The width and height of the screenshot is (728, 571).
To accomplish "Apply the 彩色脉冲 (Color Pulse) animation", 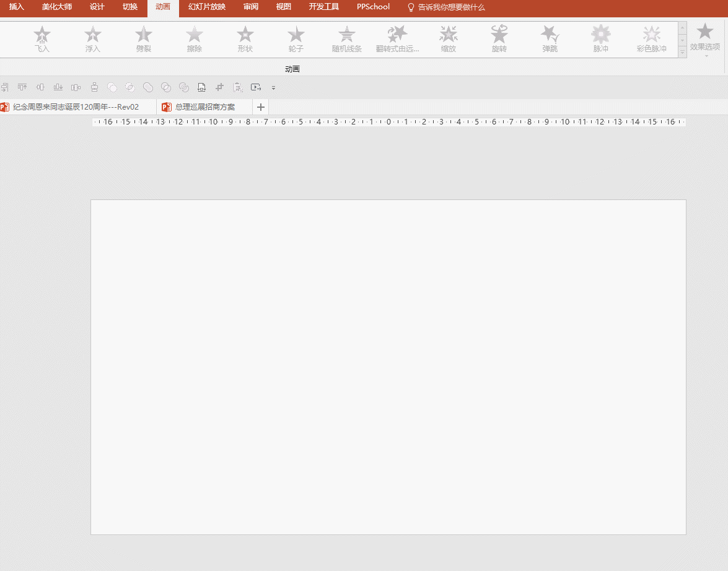I will (651, 39).
